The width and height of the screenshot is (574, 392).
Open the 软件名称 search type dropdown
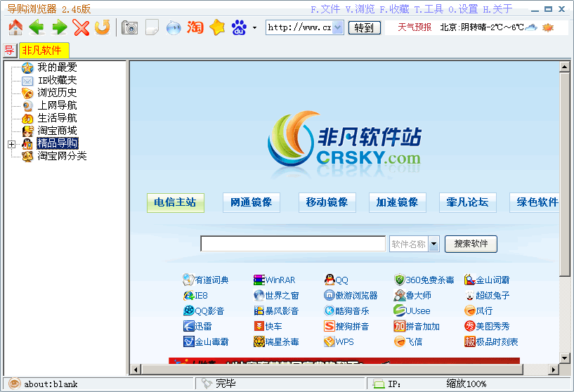(x=433, y=244)
